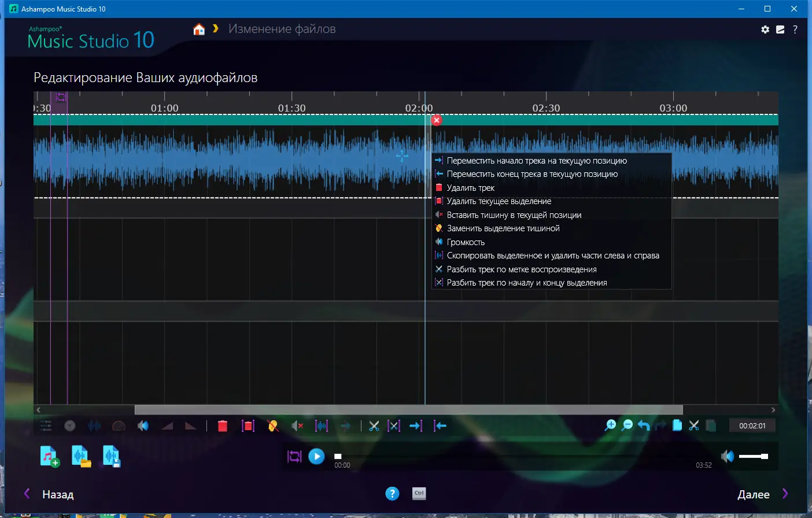This screenshot has width=812, height=518.
Task: Click the red X marker on track
Action: point(437,120)
